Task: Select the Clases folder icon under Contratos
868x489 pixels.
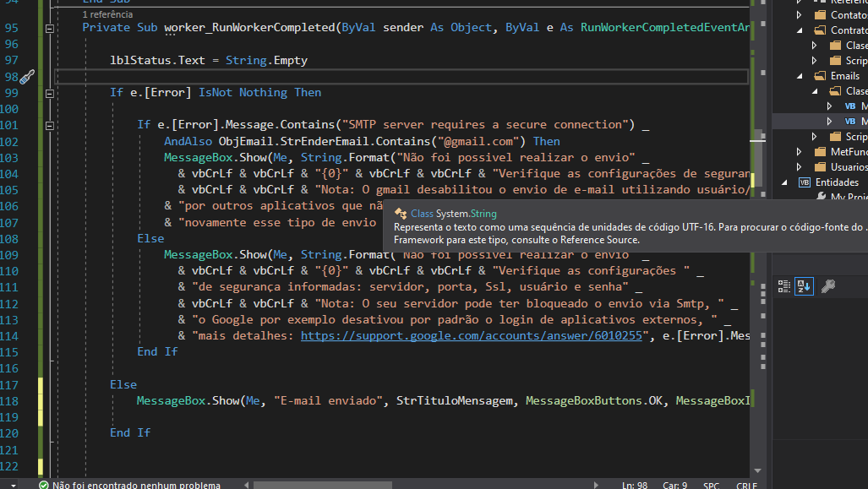Action: point(835,46)
